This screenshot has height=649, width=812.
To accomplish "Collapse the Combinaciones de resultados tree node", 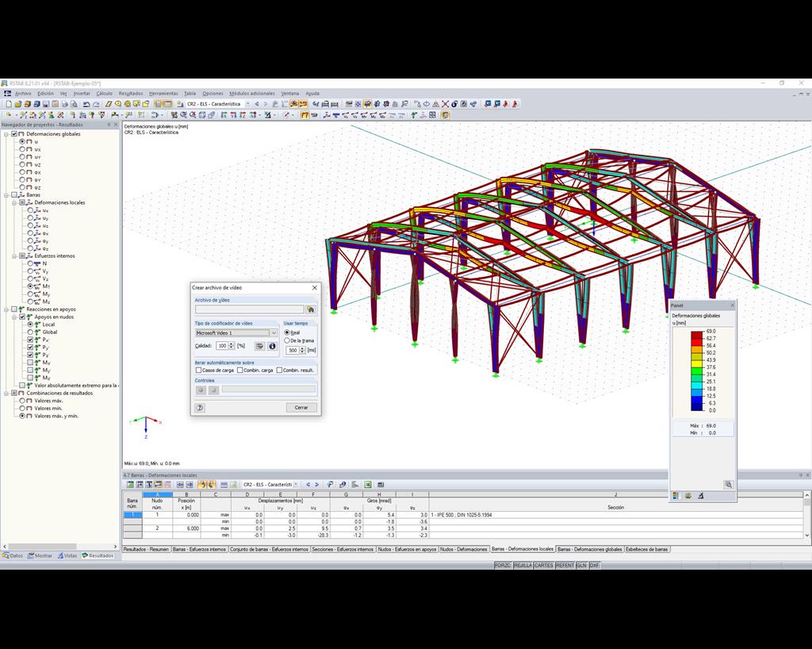I will point(6,394).
